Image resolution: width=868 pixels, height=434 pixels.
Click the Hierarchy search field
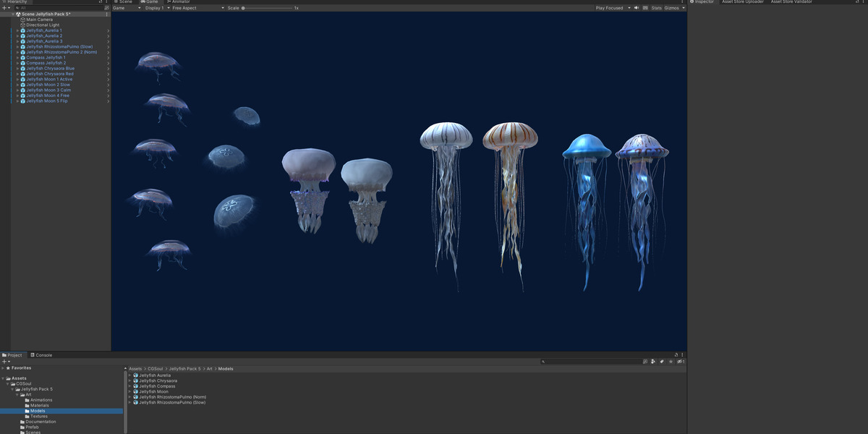[60, 8]
